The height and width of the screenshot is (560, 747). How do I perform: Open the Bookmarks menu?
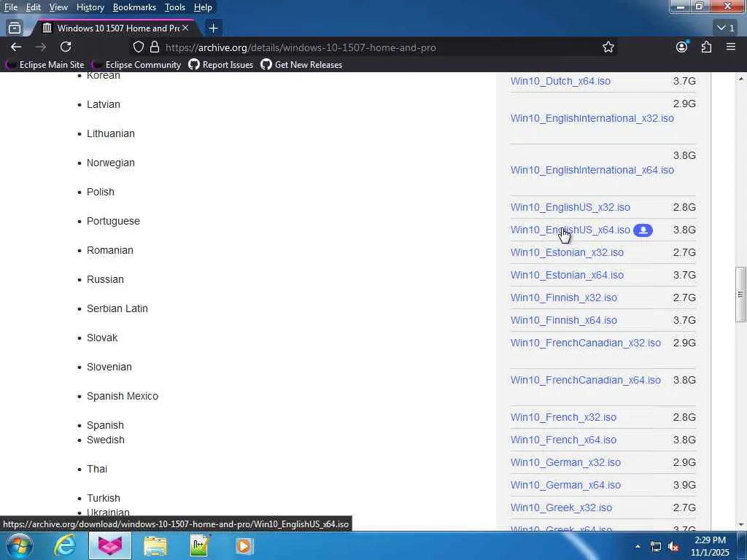pos(134,7)
